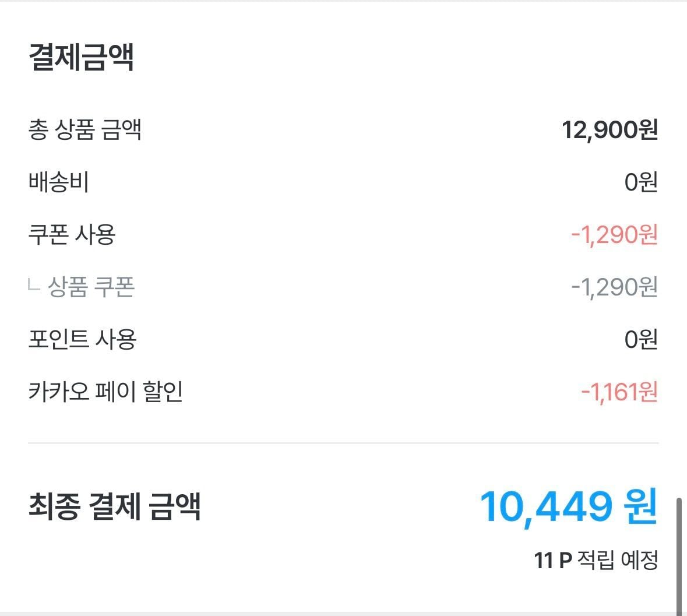The height and width of the screenshot is (616, 687).
Task: Click the 적립 예정 text
Action: point(618,561)
